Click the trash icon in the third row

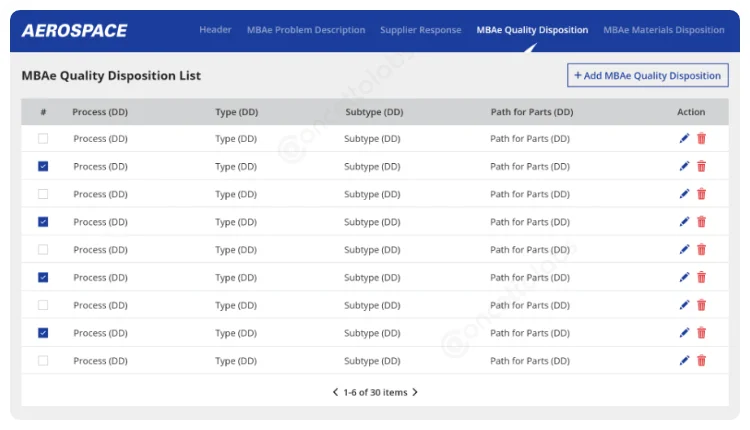point(701,194)
